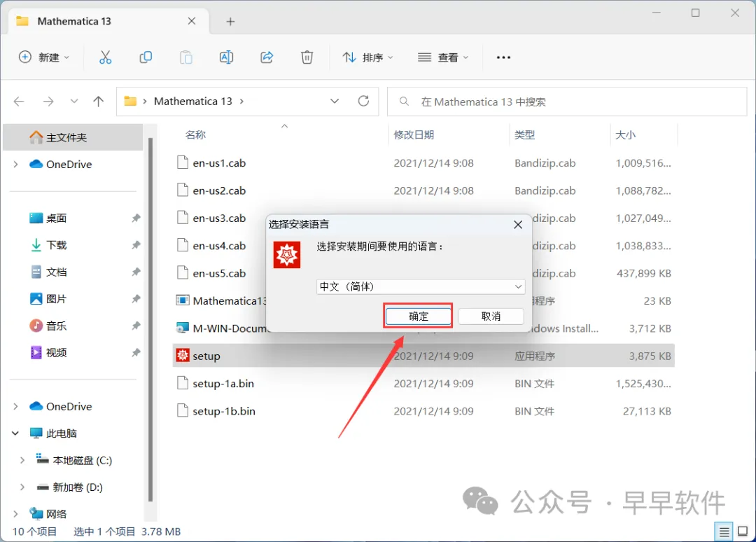Confirm language with 确定 button
Image resolution: width=756 pixels, height=542 pixels.
click(x=418, y=317)
